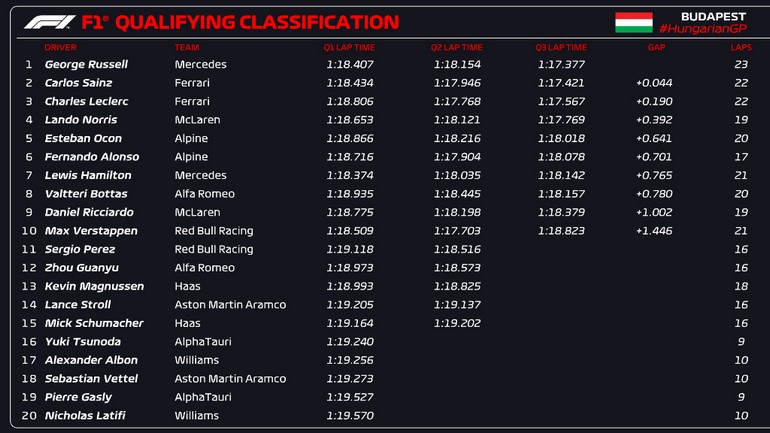The image size is (770, 433).
Task: Click Verstappen's +1.446 gap value
Action: [654, 231]
